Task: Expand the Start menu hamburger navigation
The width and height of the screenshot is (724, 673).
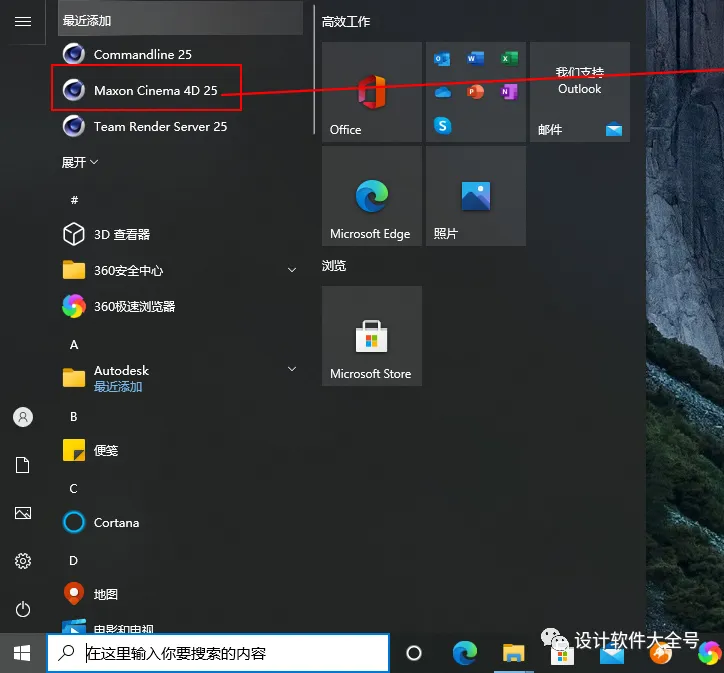Action: (x=23, y=22)
